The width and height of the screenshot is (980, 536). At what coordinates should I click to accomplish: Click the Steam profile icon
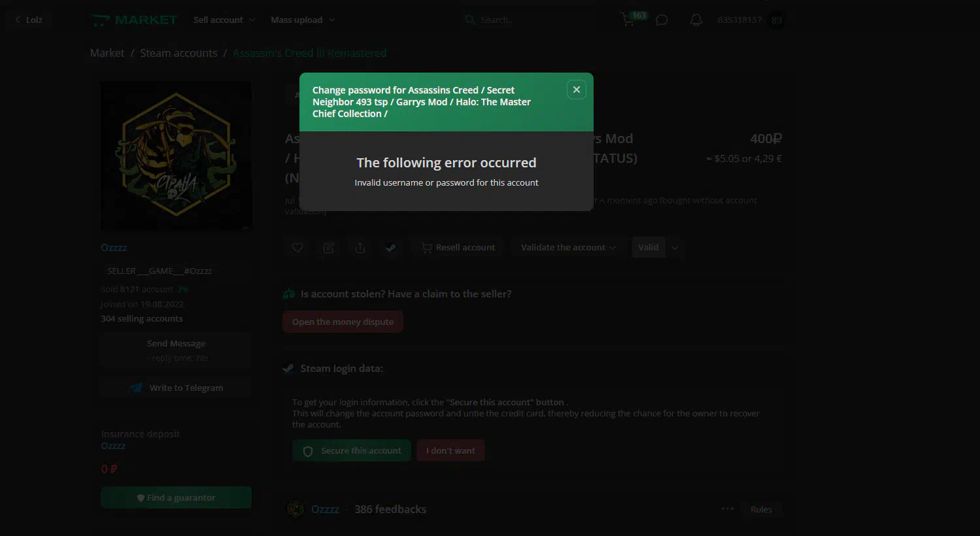click(391, 248)
